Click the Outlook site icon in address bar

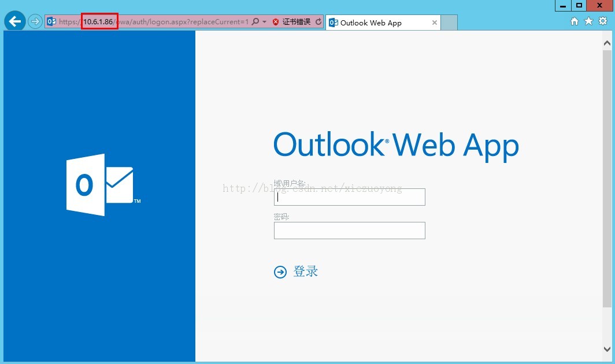click(x=51, y=21)
